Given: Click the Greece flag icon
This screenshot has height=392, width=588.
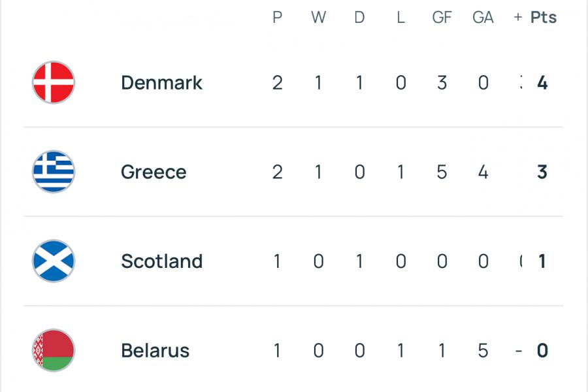Looking at the screenshot, I should coord(54,172).
